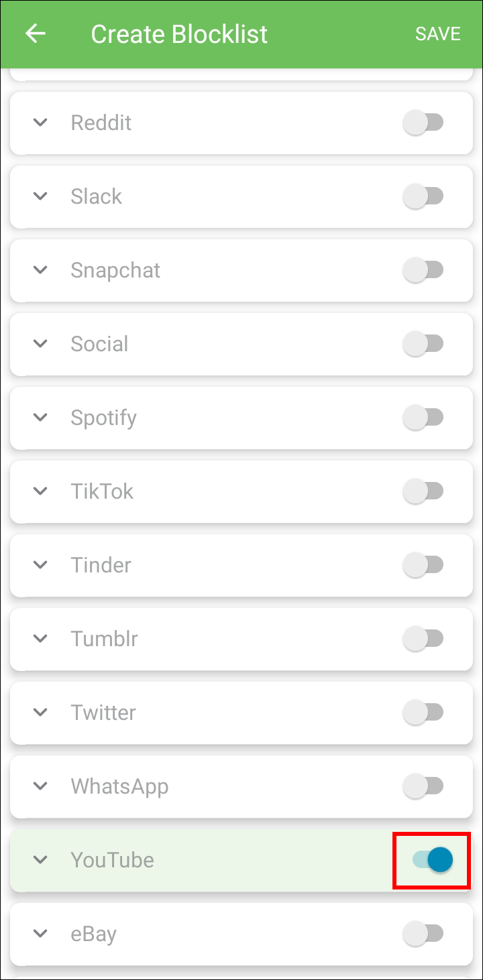This screenshot has width=483, height=980.
Task: Expand the Reddit chevron
Action: coord(41,123)
